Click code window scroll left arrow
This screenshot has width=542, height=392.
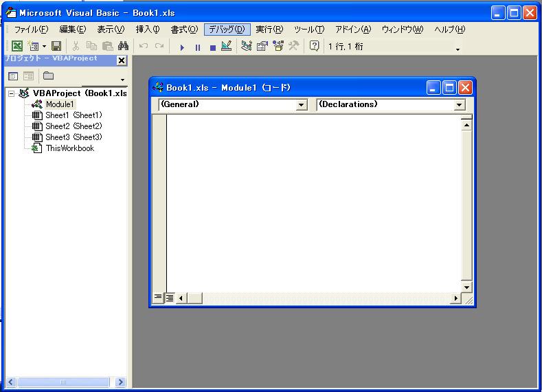(x=181, y=298)
